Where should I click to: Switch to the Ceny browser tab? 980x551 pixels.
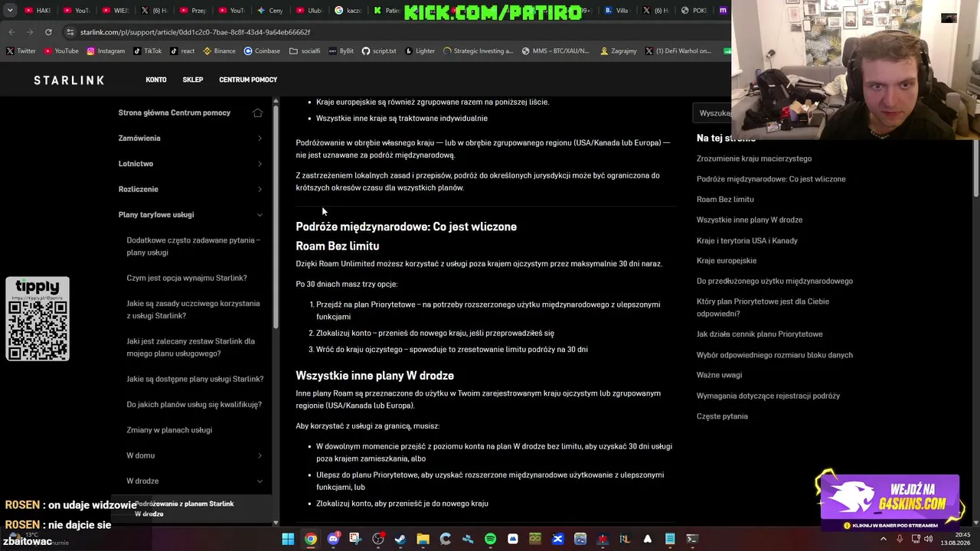click(x=270, y=11)
